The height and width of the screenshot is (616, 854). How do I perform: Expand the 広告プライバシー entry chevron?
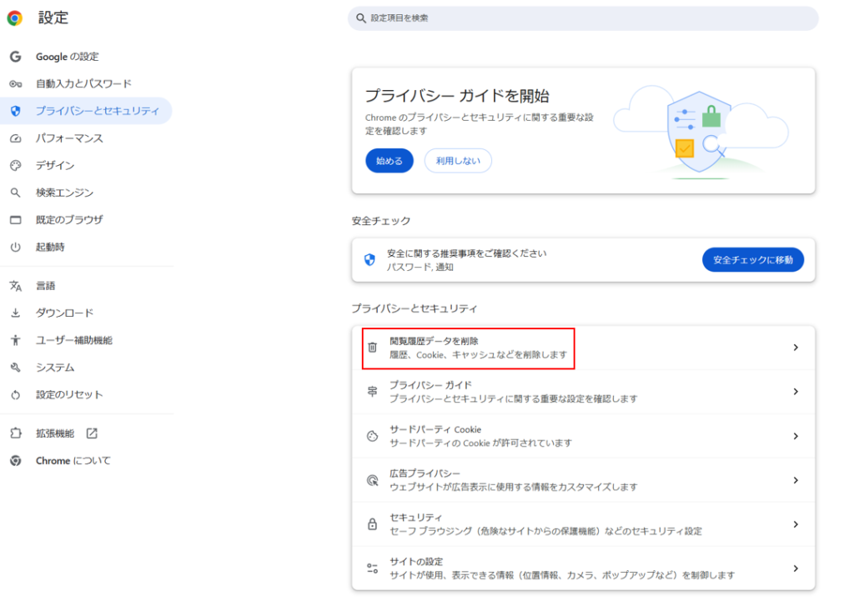pos(795,479)
